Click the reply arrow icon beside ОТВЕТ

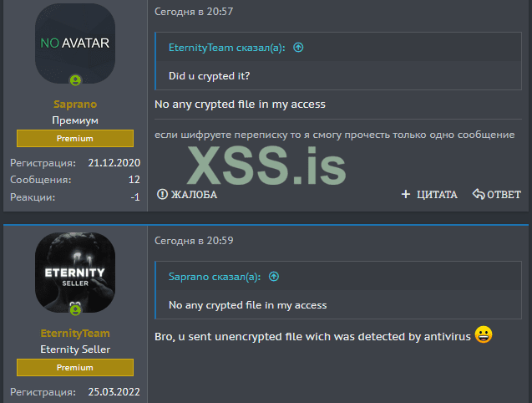[x=479, y=194]
